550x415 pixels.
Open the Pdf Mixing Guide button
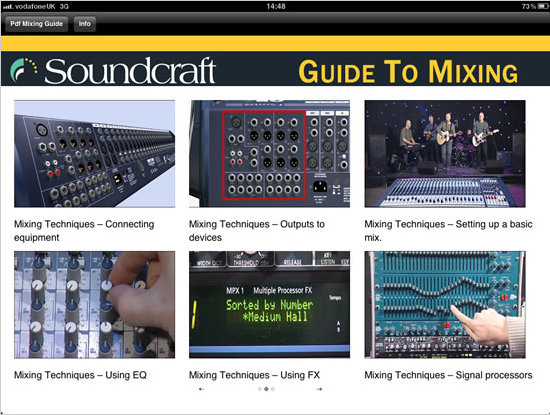pos(36,24)
